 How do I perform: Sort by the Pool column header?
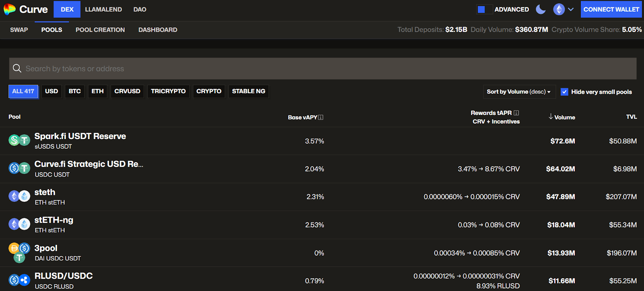[x=14, y=117]
